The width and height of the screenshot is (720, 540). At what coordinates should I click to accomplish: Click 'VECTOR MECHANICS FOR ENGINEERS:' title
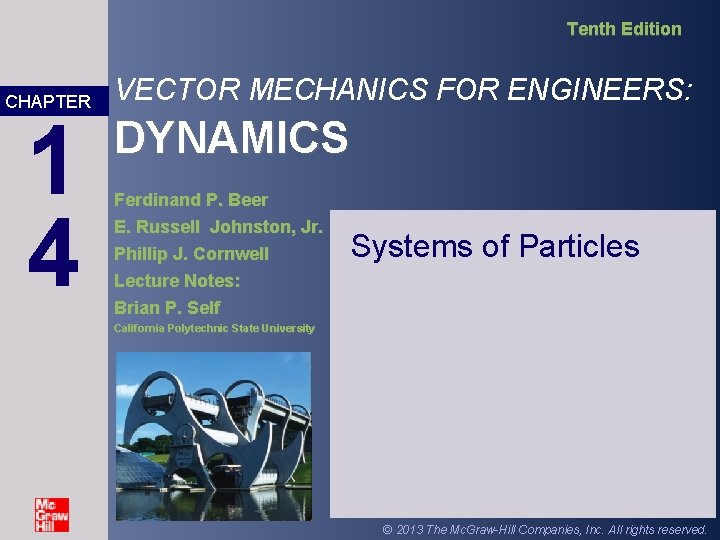(403, 89)
